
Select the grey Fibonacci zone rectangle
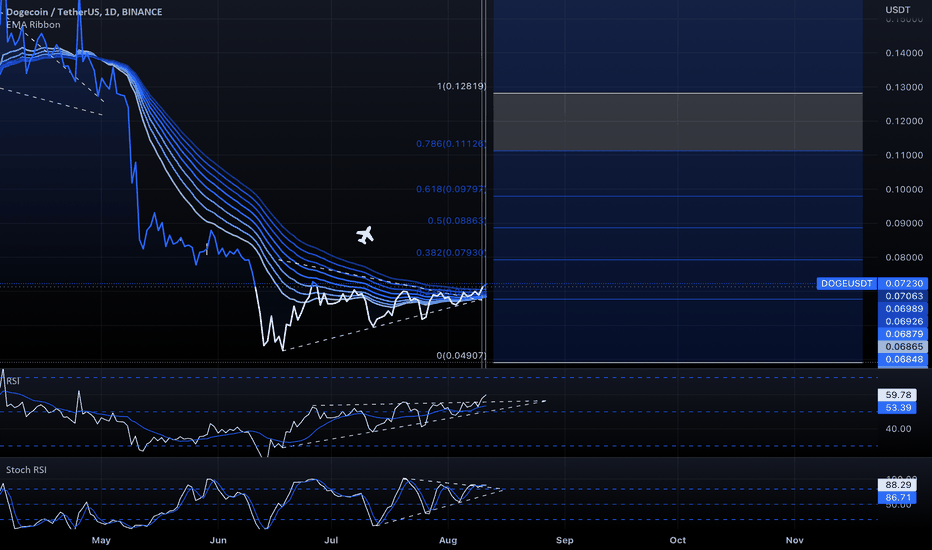pyautogui.click(x=678, y=122)
